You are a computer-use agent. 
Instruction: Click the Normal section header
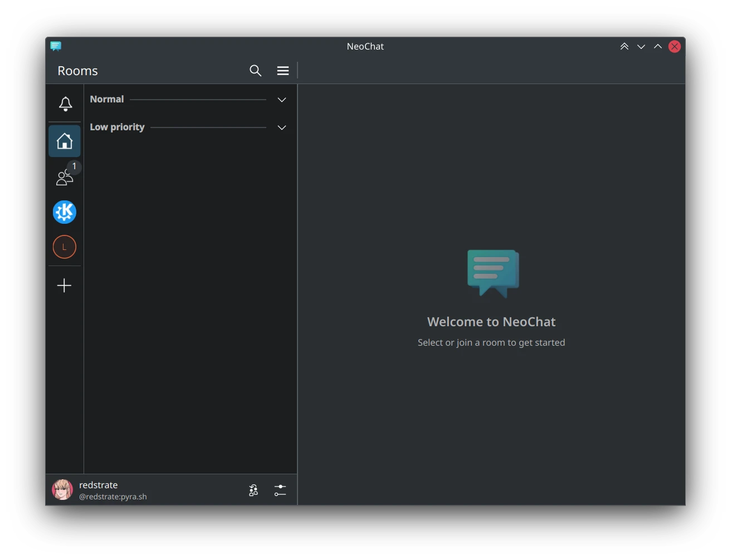click(107, 99)
